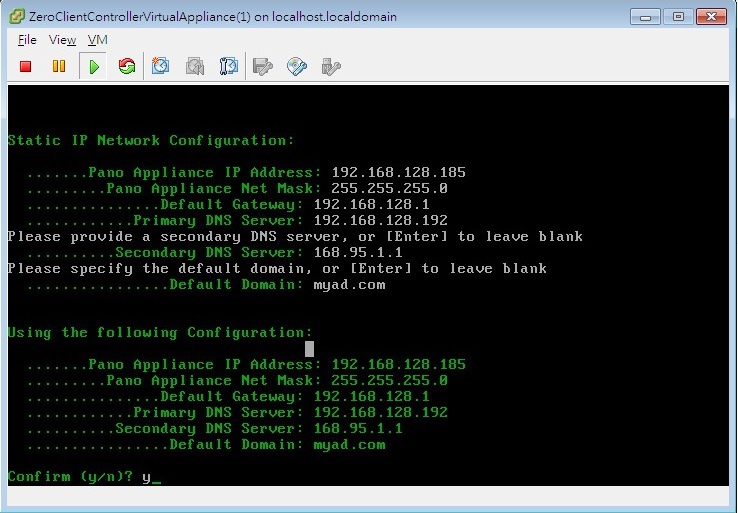Click the green confirmed IP 192.168.128.185

[x=399, y=364]
